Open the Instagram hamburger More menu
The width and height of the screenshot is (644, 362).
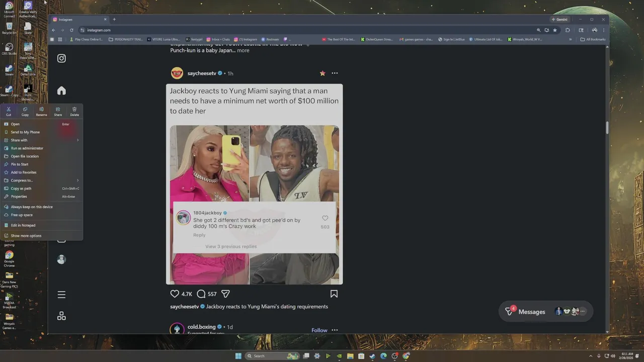[x=61, y=295]
